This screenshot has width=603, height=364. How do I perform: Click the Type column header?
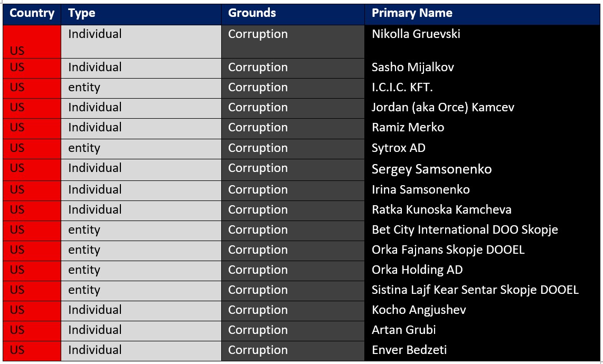pos(82,14)
